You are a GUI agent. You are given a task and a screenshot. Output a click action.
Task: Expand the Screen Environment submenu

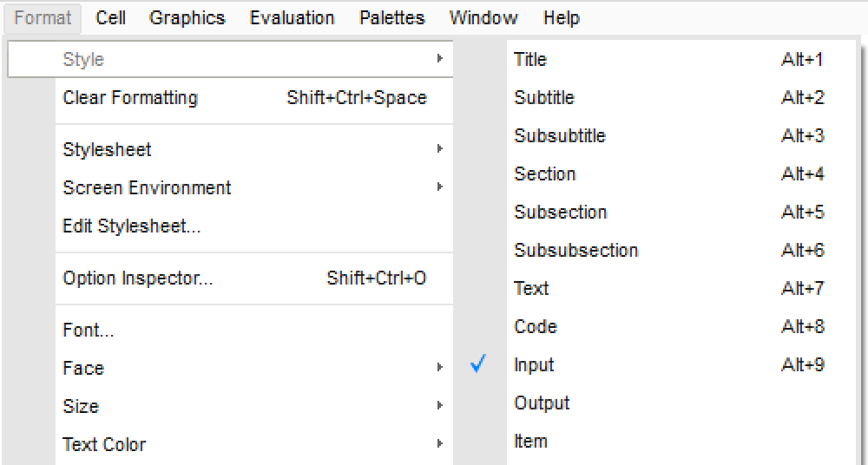(x=147, y=188)
